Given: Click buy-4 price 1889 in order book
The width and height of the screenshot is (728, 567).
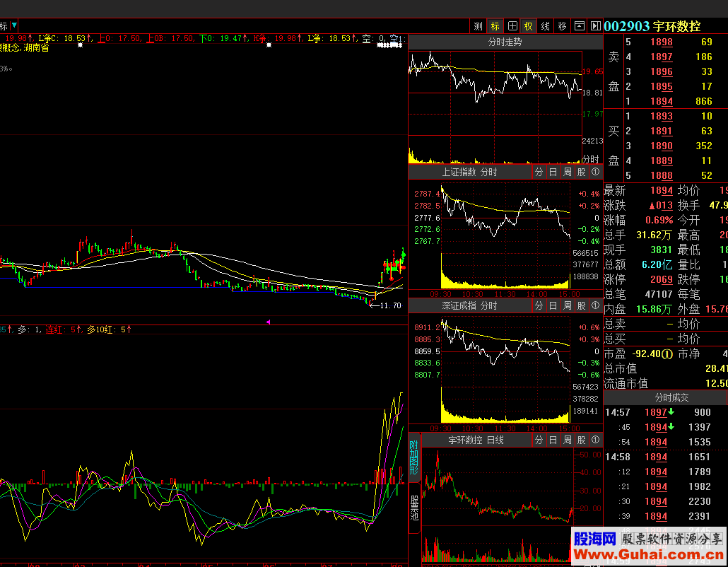Looking at the screenshot, I should tap(662, 161).
